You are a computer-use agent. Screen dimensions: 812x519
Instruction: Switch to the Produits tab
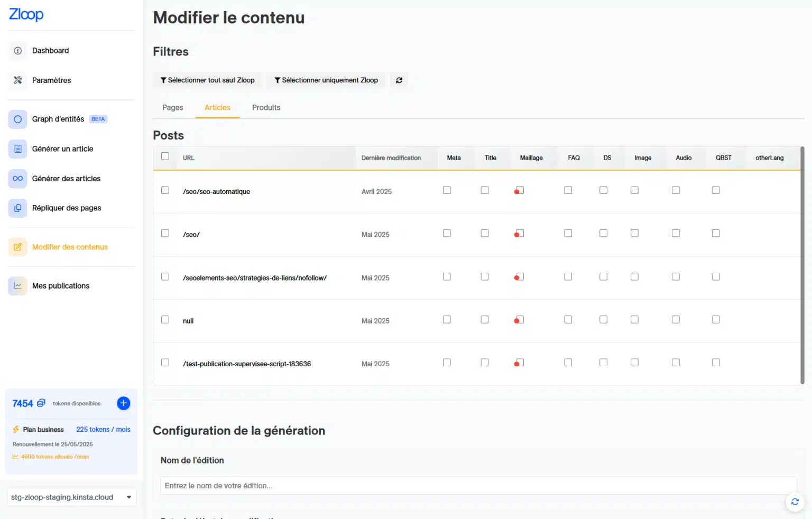click(266, 108)
